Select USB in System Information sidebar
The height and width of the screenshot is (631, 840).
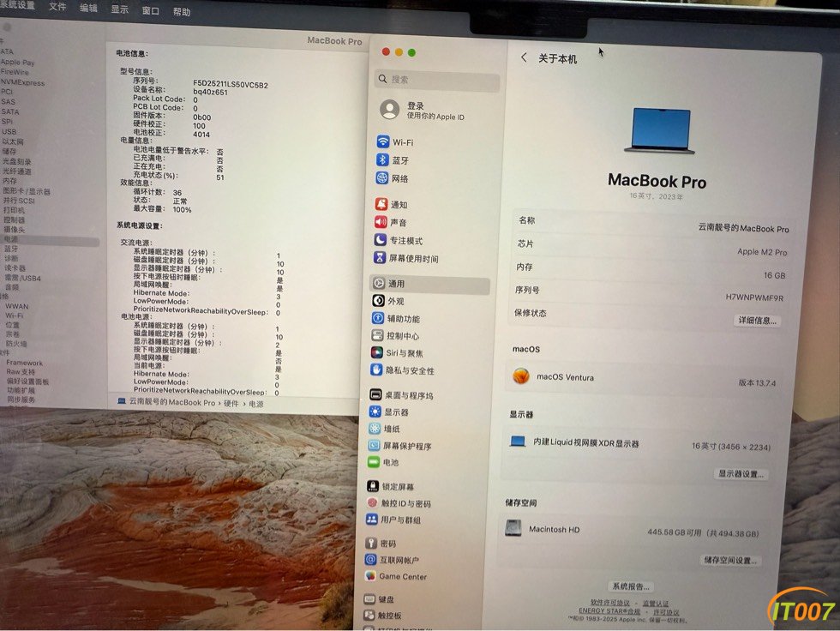pos(9,131)
